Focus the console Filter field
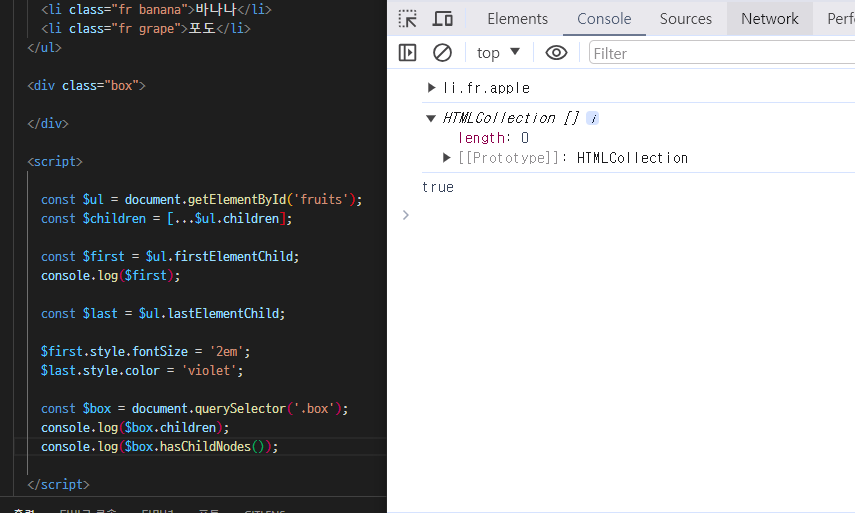This screenshot has height=513, width=855. [722, 53]
